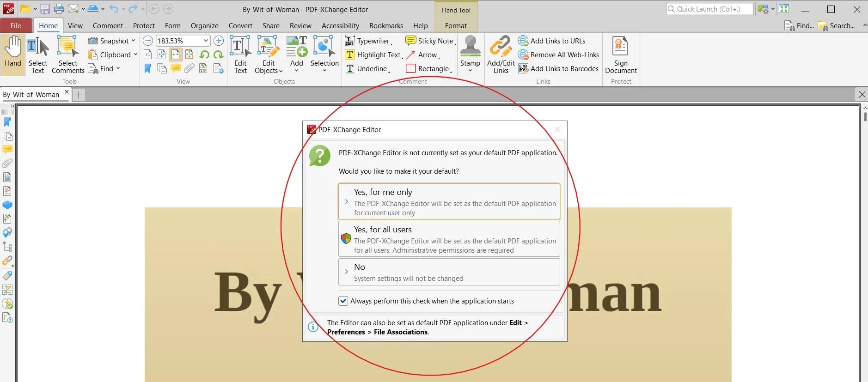Open a new document tab with plus
Image resolution: width=868 pixels, height=382 pixels.
(79, 95)
